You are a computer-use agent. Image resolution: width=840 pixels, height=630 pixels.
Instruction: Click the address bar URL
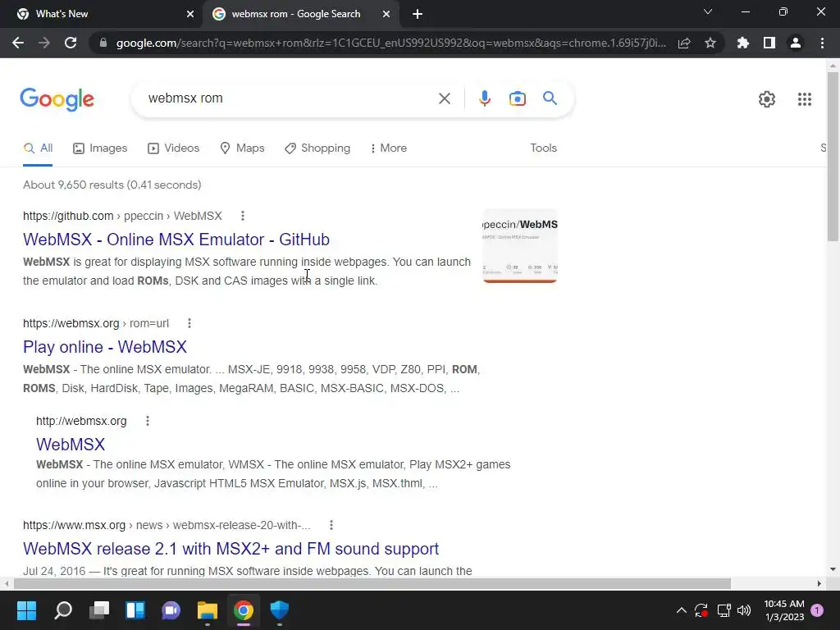click(x=391, y=43)
